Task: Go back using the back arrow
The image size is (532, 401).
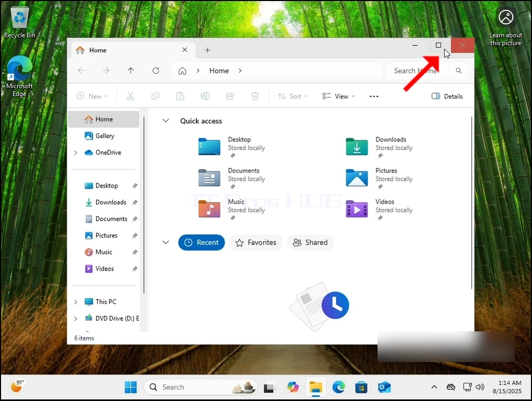Action: pos(81,71)
